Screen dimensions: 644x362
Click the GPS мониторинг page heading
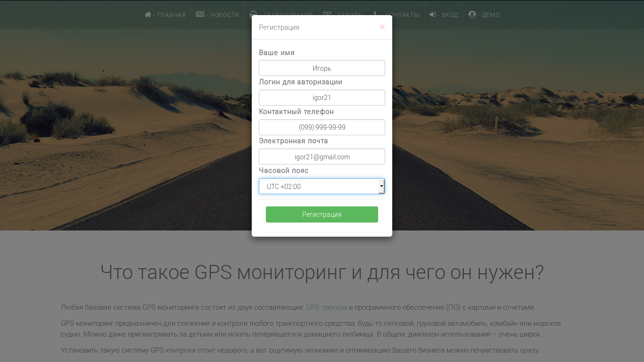[322, 272]
